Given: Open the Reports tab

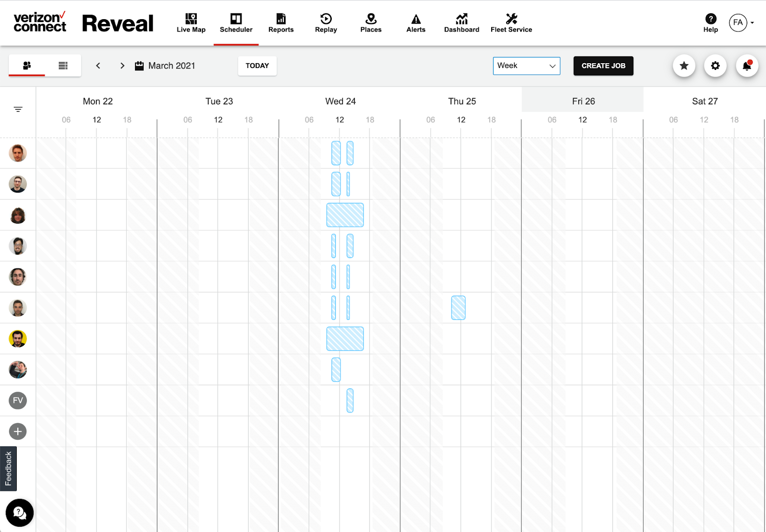Looking at the screenshot, I should pos(281,23).
